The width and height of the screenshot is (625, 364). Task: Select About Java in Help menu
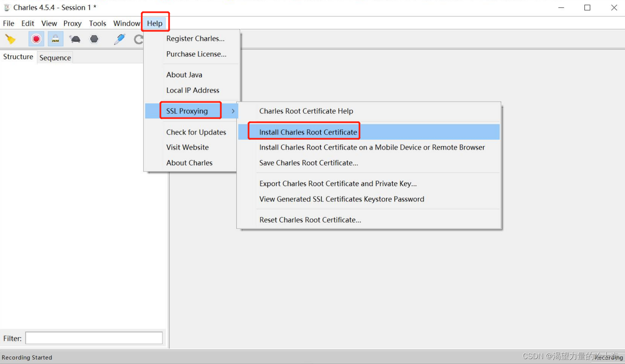click(x=184, y=75)
